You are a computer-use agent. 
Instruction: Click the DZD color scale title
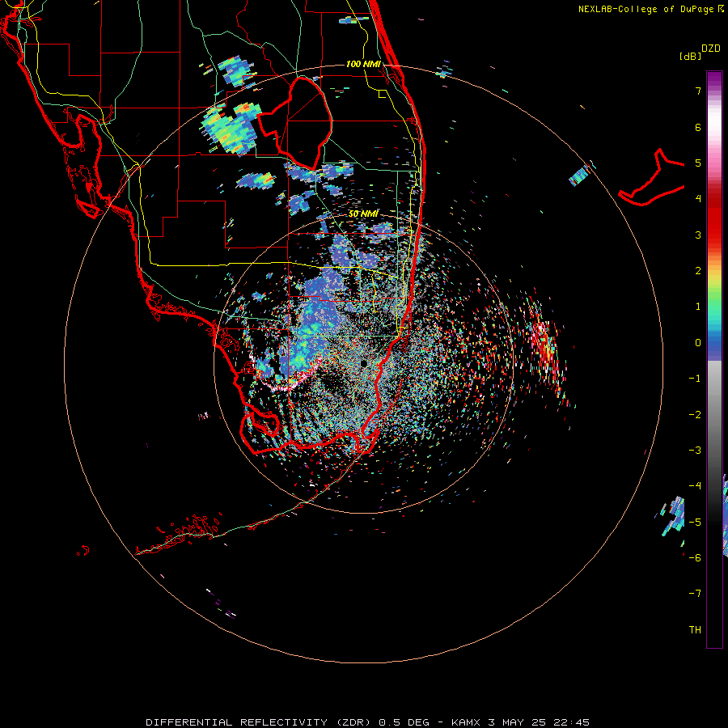click(711, 49)
